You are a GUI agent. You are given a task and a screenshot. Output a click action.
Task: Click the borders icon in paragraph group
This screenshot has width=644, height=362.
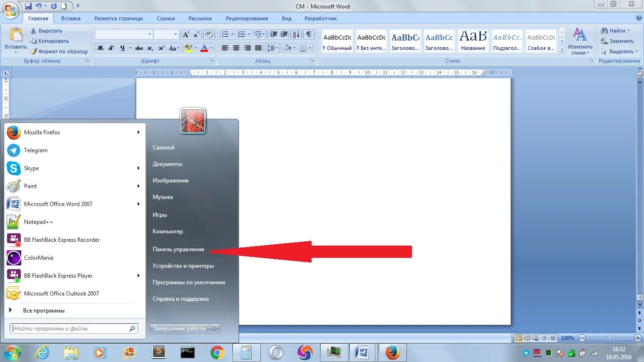coord(303,48)
